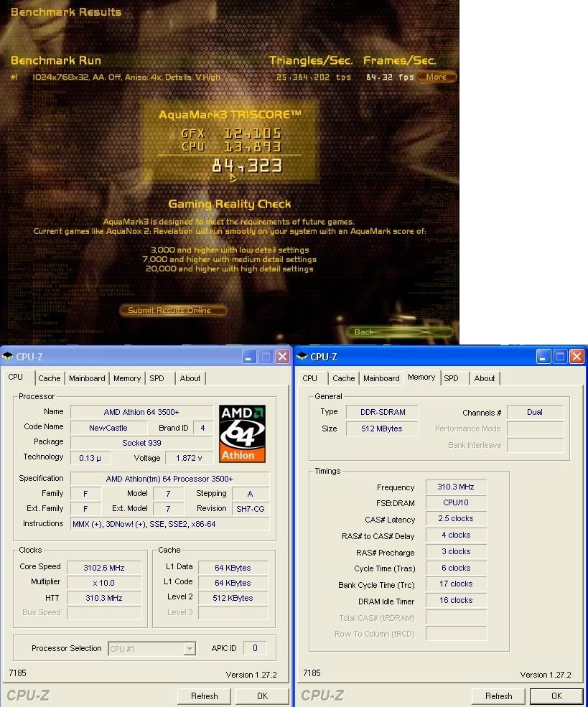Click the Multiplier value x 10.0

[x=104, y=583]
